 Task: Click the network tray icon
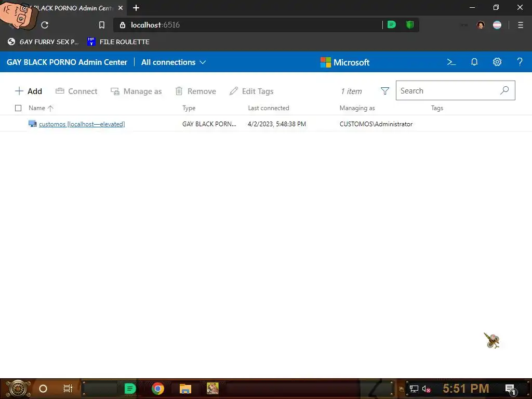coord(414,389)
